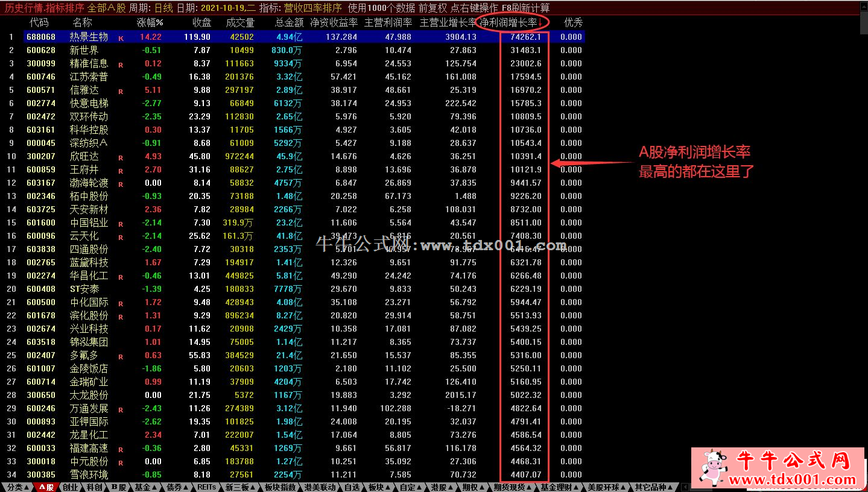868x492 pixels.
Task: Expand the 港股 tab menu
Action: (443, 487)
